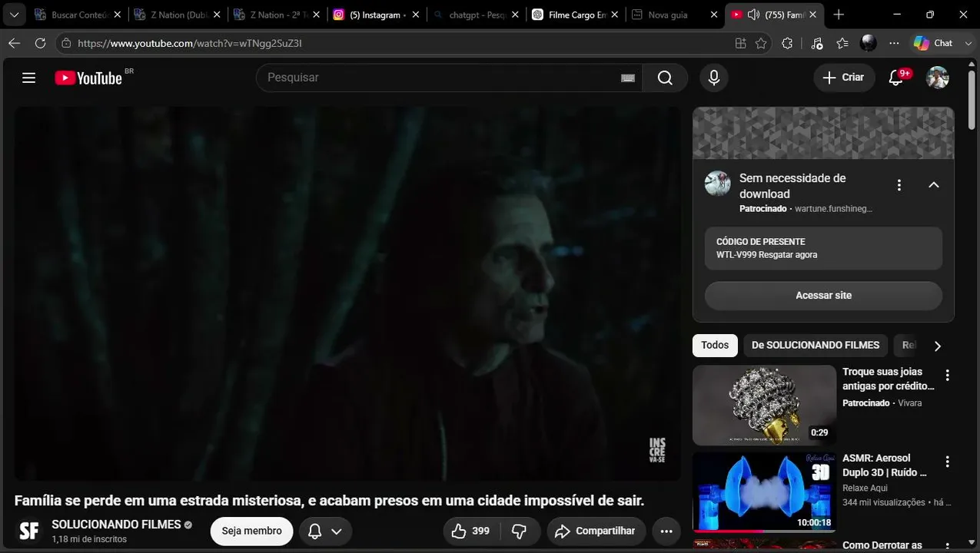Viewport: 980px width, 553px height.
Task: Open SOLUCIONANDO FILMES channel name link
Action: [x=116, y=525]
